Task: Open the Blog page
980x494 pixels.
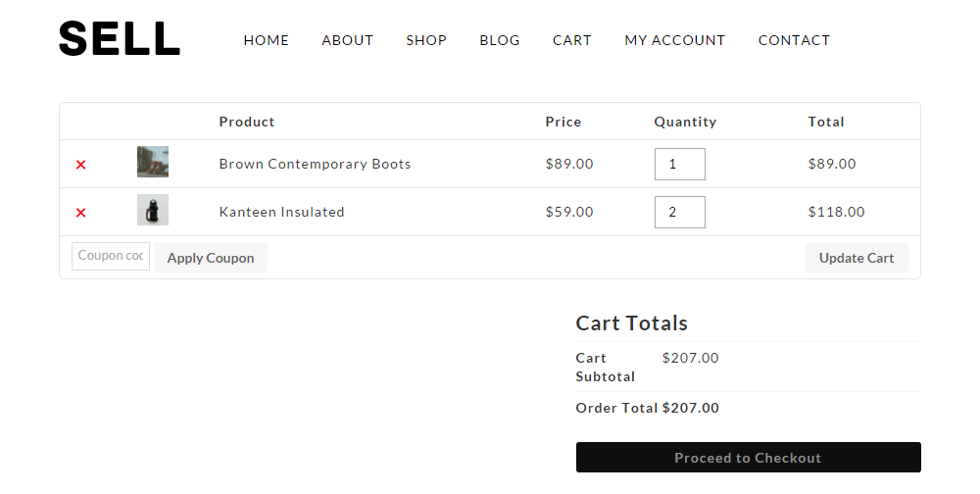Action: [500, 40]
